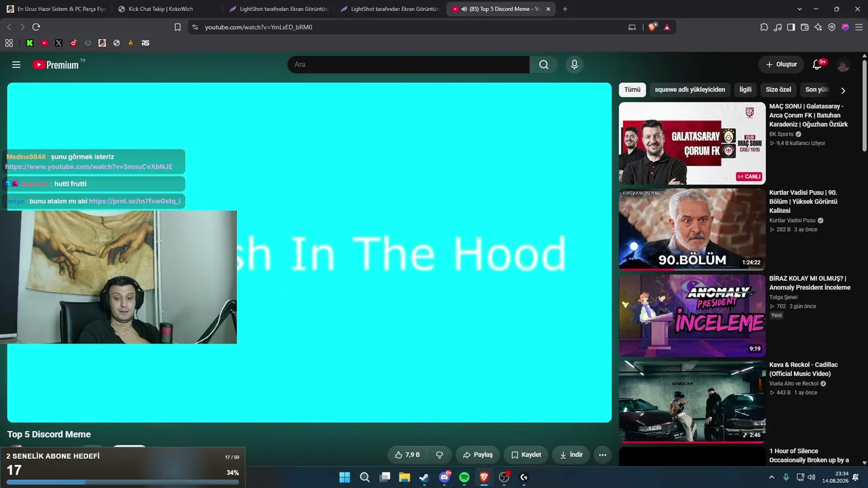Viewport: 868px width, 488px height.
Task: Open a new browser tab
Action: (x=565, y=9)
